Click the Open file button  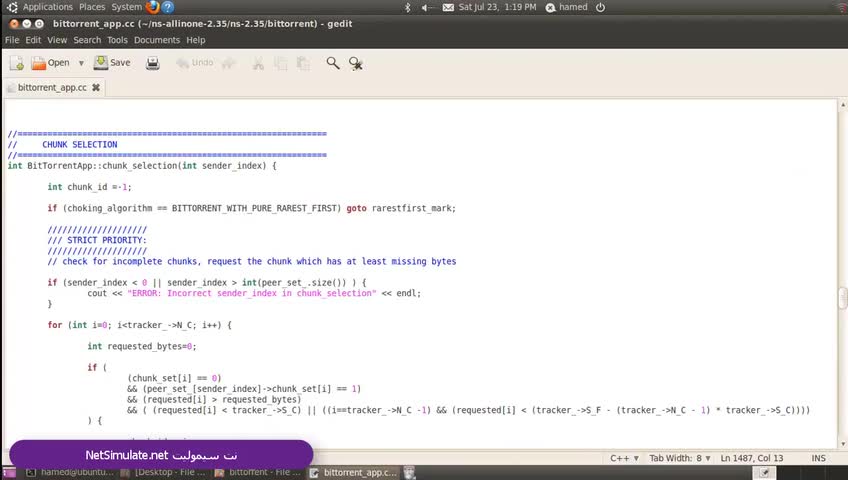tap(50, 63)
